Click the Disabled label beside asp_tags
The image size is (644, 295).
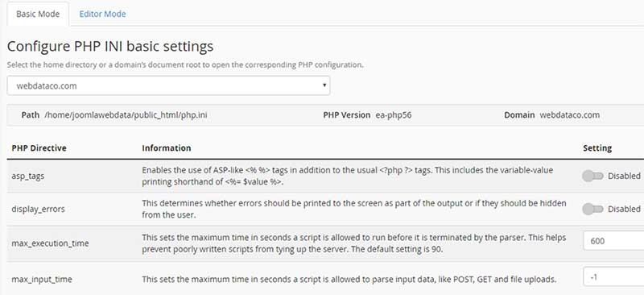click(x=624, y=176)
